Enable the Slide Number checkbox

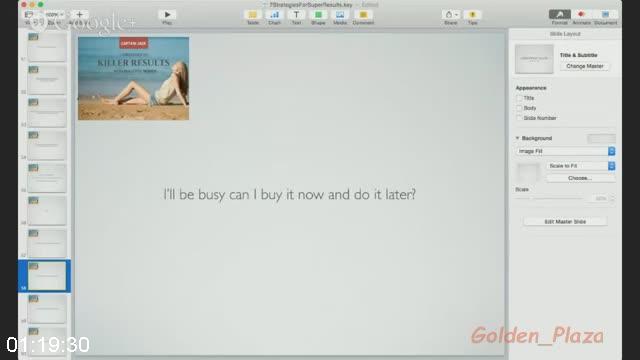pos(519,118)
